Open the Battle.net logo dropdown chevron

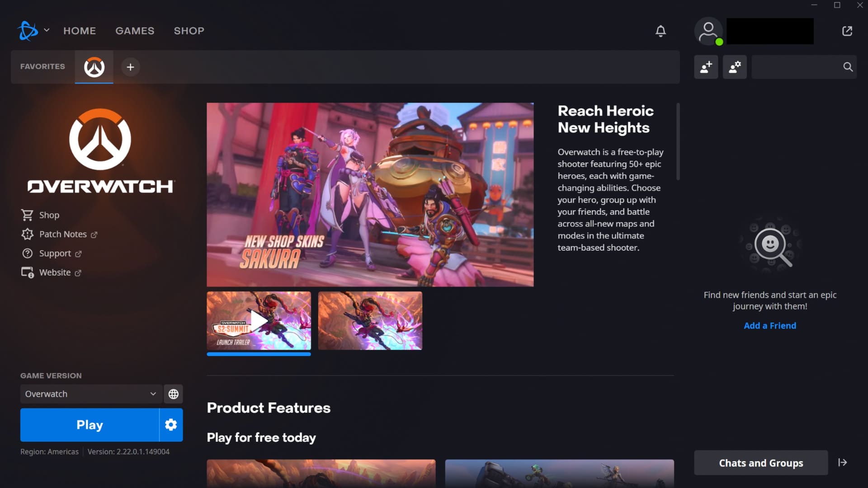coord(46,30)
